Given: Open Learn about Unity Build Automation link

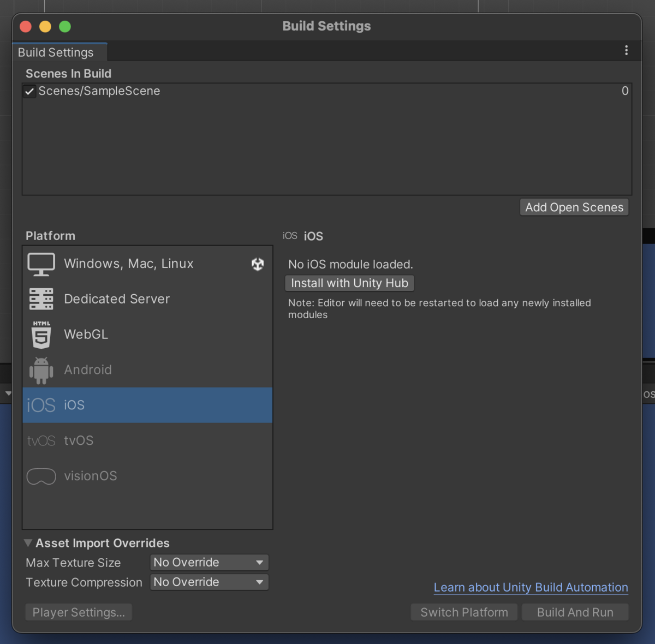Looking at the screenshot, I should tap(531, 587).
